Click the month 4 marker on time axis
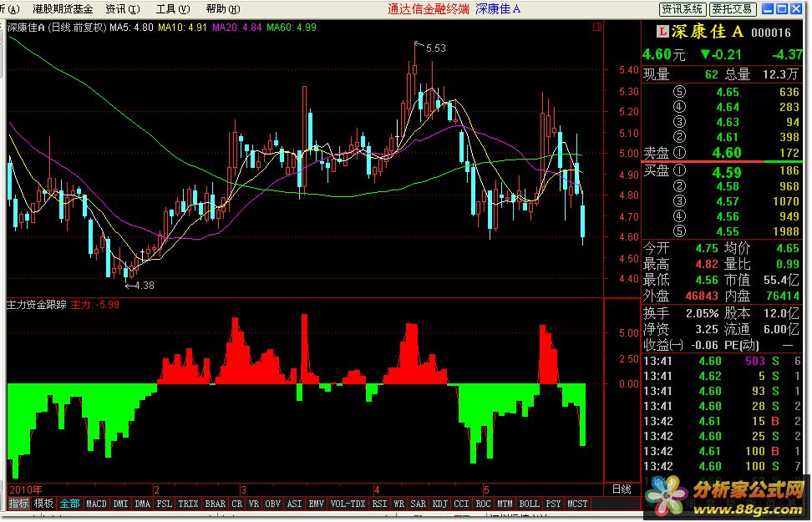 point(378,490)
